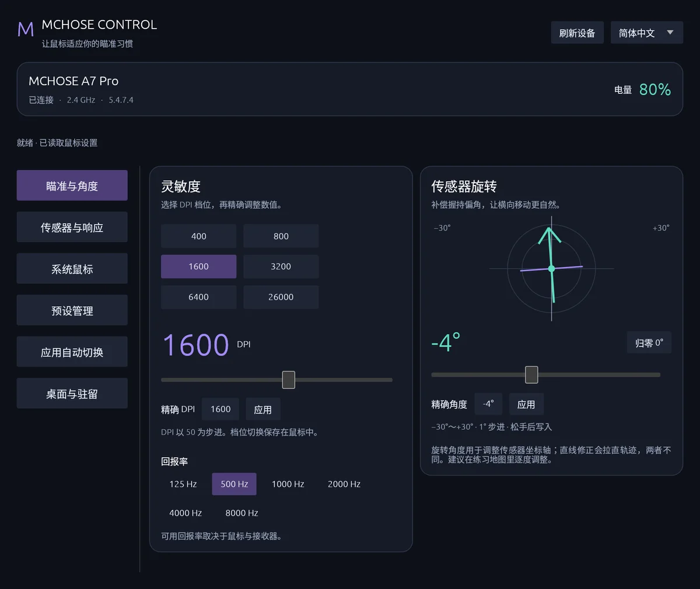700x589 pixels.
Task: Click the 精确 DPI input field
Action: tap(220, 409)
